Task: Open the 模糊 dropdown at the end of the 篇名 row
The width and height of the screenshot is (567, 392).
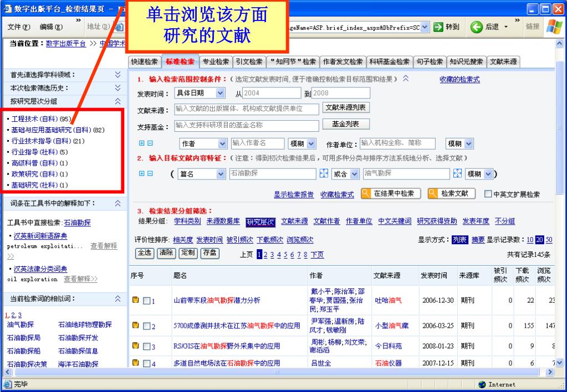Action: click(x=488, y=174)
